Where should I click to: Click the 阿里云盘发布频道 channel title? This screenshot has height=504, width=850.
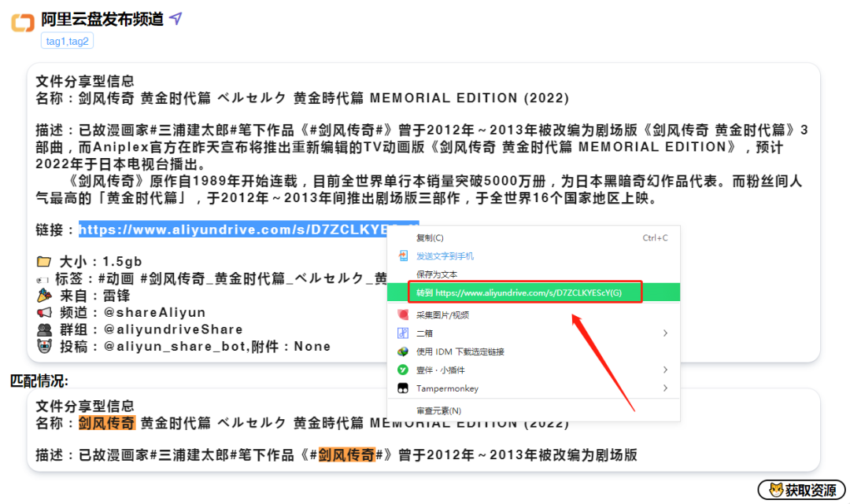(x=102, y=19)
